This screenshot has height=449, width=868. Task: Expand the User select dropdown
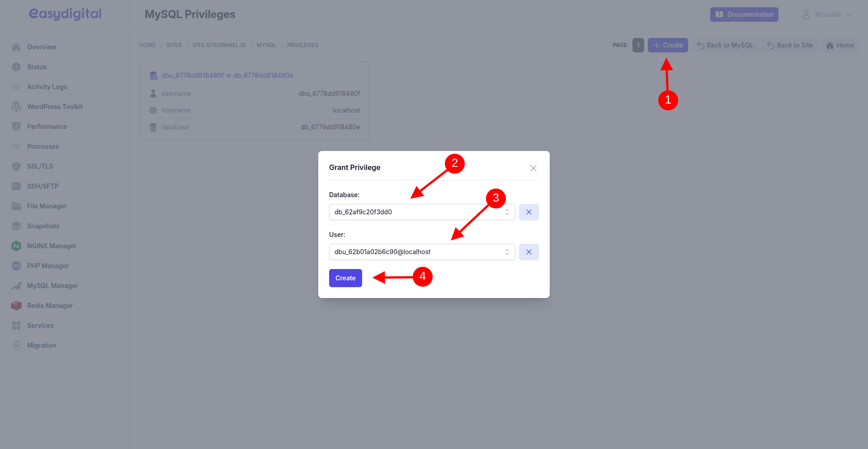pos(421,252)
